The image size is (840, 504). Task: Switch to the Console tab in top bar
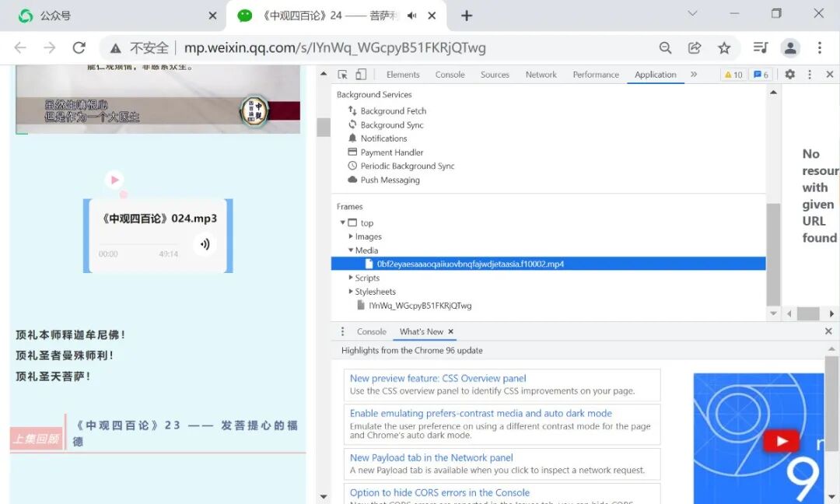pos(450,75)
